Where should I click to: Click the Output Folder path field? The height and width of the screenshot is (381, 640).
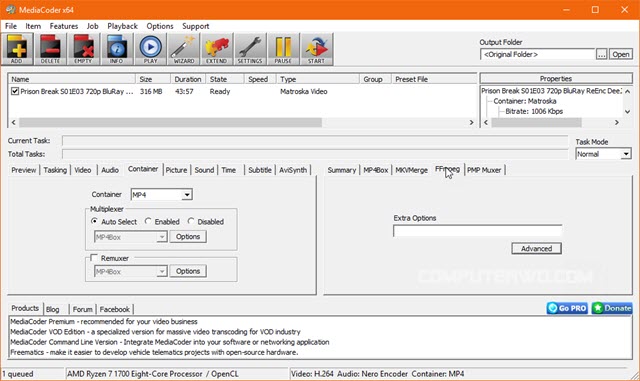coord(537,54)
